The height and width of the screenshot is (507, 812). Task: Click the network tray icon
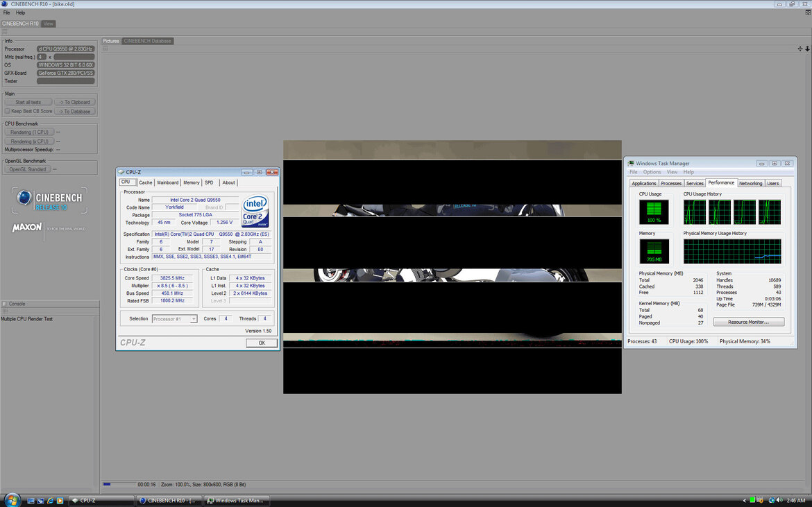772,500
